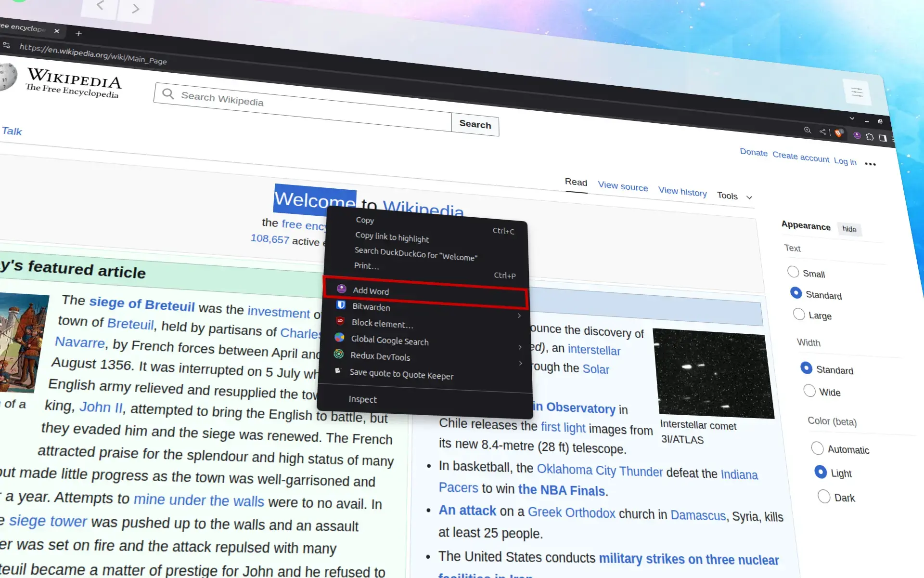Click the magnifier icon in search box

(x=168, y=93)
